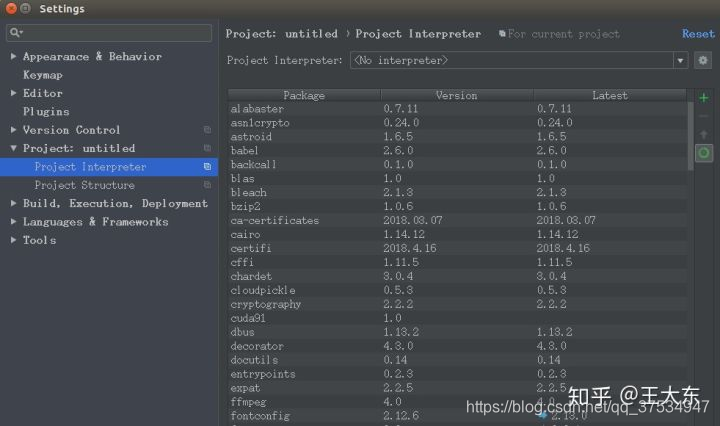Screen dimensions: 720x426
Task: Click the copy icon beside Project: untitled
Action: 208,148
